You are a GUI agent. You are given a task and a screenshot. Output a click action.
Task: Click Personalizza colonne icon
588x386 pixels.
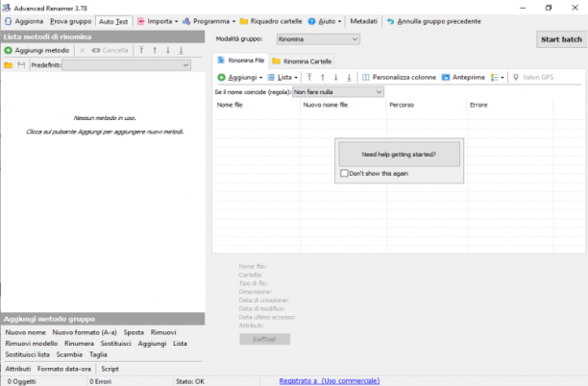[366, 77]
